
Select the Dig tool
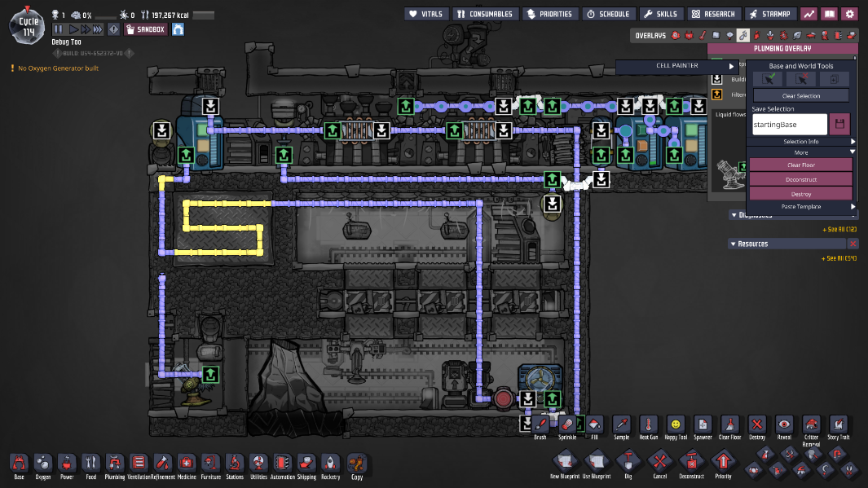point(628,462)
